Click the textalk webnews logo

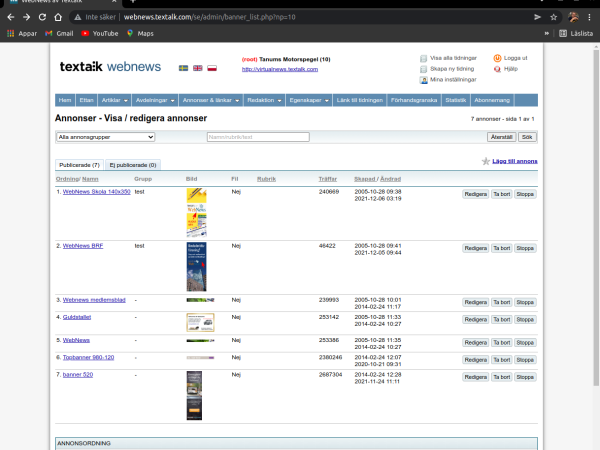[110, 67]
